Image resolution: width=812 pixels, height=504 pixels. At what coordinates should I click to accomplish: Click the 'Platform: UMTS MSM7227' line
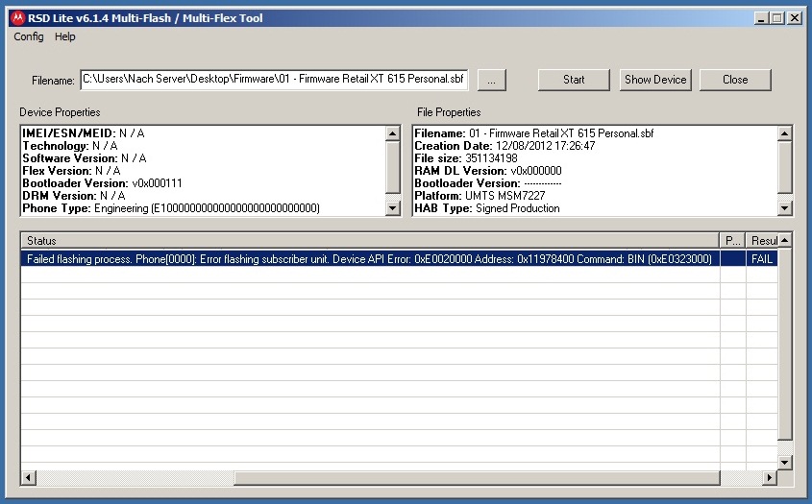pos(480,195)
